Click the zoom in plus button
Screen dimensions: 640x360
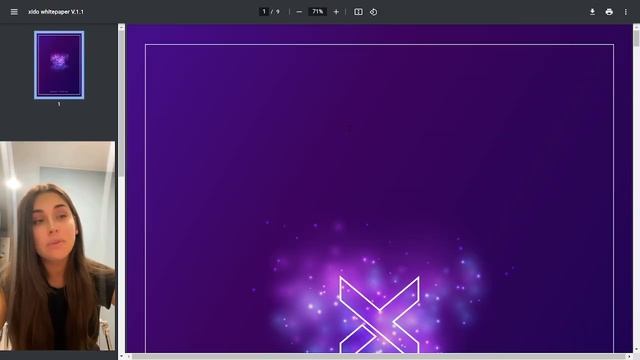coord(336,12)
